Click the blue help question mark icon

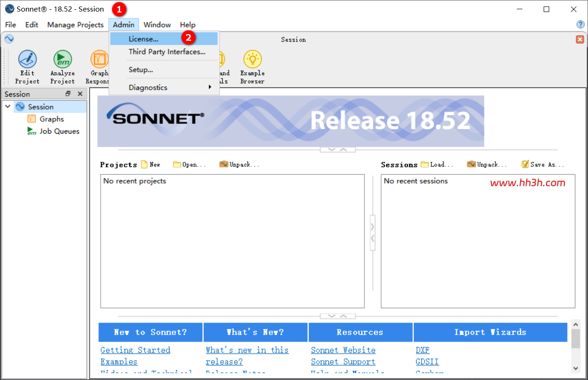[581, 25]
